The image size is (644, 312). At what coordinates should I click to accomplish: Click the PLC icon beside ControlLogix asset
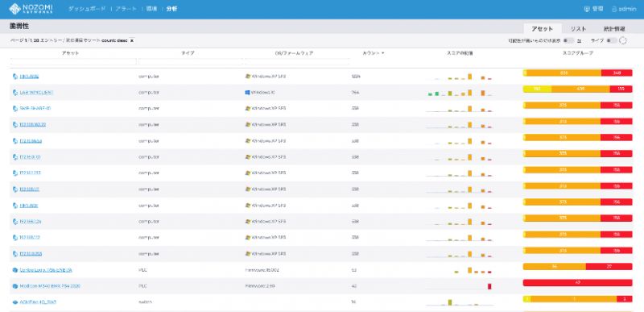tap(15, 270)
